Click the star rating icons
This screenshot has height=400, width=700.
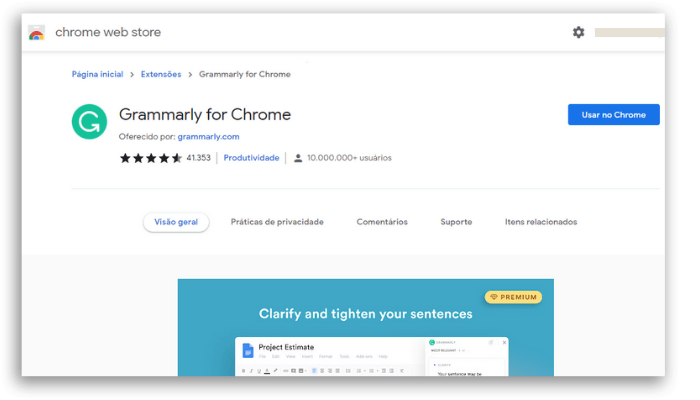click(151, 158)
